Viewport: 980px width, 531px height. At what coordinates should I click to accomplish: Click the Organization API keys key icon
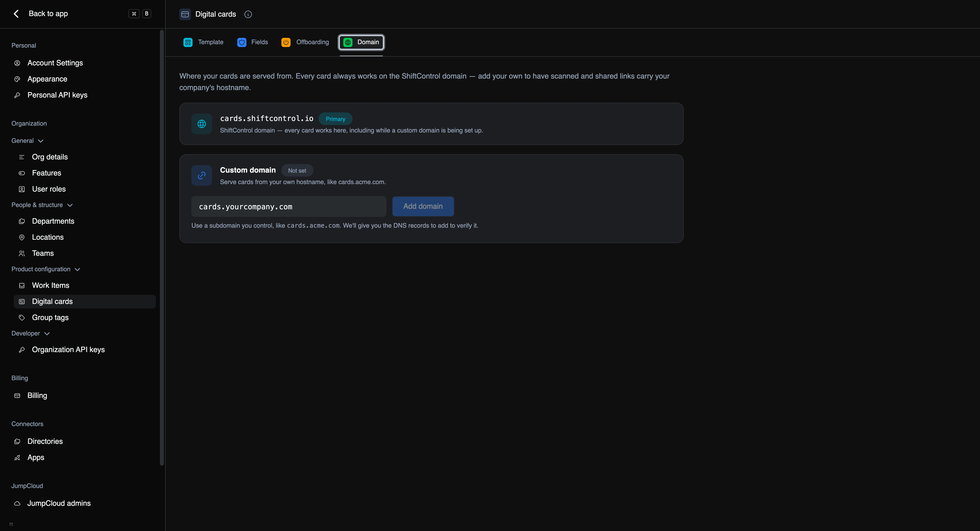pos(22,350)
